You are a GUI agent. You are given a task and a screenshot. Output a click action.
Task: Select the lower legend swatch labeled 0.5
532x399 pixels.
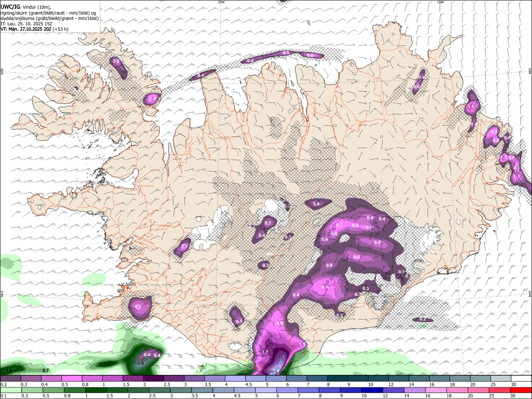53,390
